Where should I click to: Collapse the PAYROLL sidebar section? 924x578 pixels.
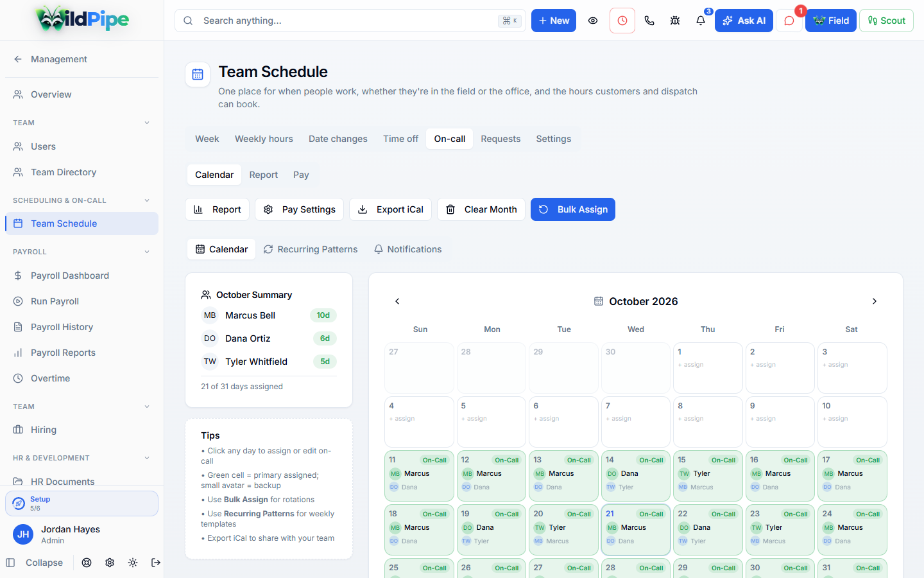tap(147, 252)
